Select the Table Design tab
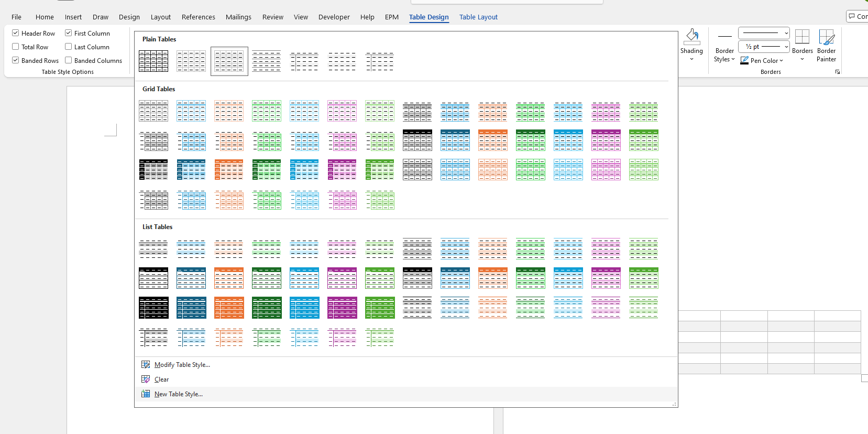The image size is (868, 434). coord(428,17)
